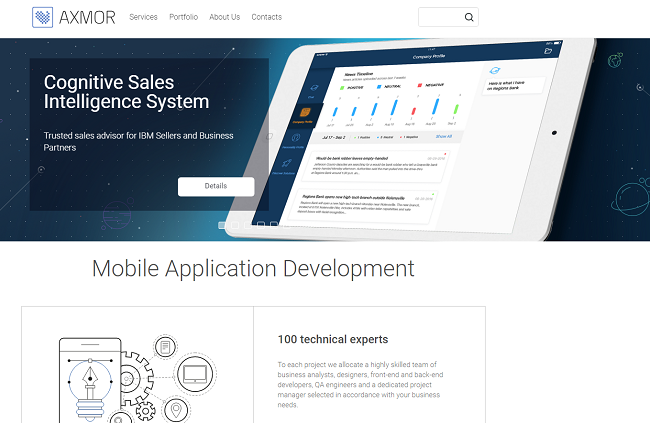This screenshot has width=650, height=423.
Task: Open the Portfolio menu item
Action: (183, 17)
